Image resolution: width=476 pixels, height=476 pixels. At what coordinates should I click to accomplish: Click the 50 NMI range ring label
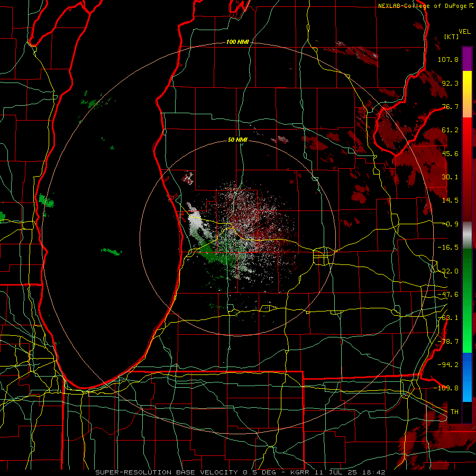[x=237, y=140]
